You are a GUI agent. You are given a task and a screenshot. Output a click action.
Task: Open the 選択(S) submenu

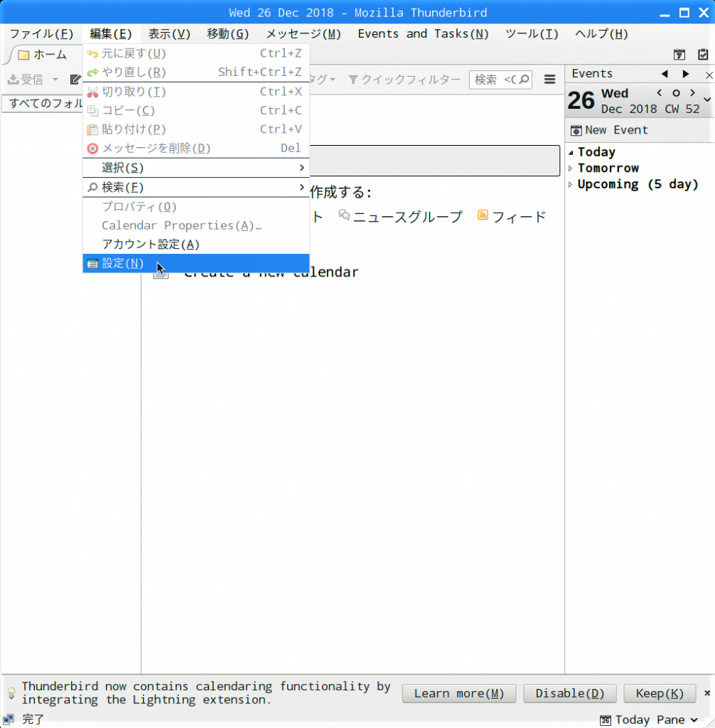click(196, 168)
